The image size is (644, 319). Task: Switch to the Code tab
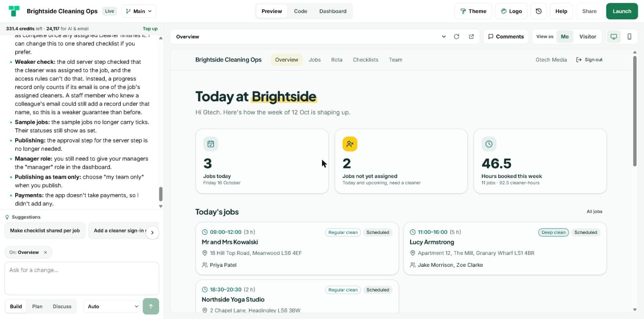(x=301, y=11)
